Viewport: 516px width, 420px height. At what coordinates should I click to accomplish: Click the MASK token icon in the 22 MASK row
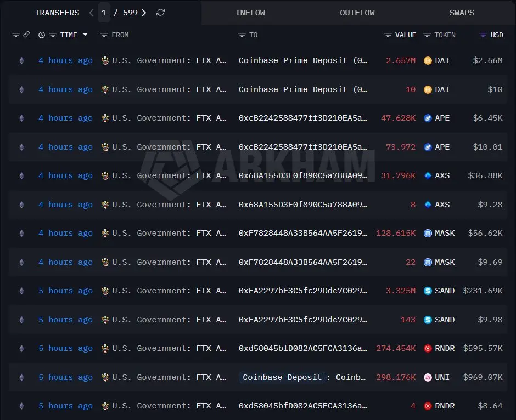(x=428, y=262)
